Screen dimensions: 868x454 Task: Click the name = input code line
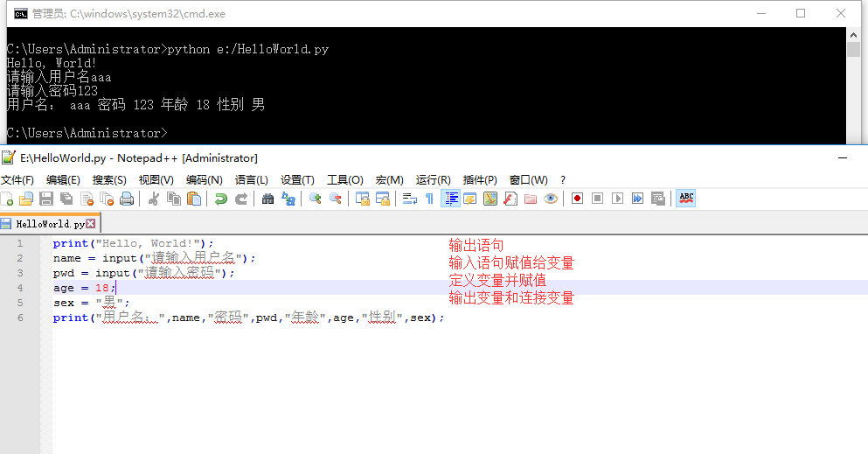click(155, 258)
